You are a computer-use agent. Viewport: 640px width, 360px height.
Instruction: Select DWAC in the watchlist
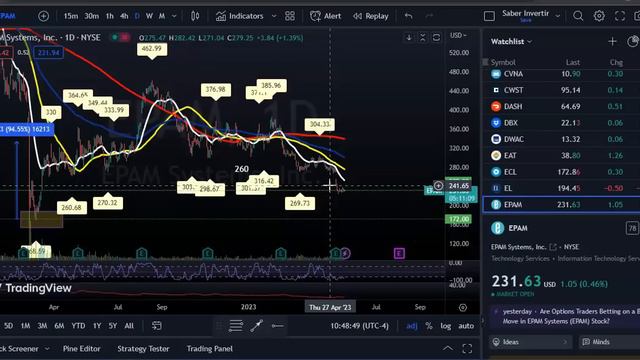(561, 139)
